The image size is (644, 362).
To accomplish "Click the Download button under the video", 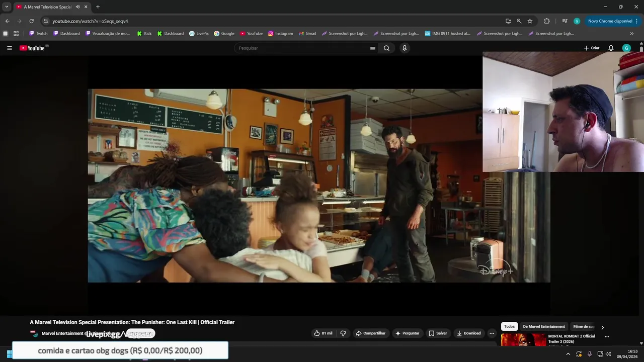I will click(468, 333).
